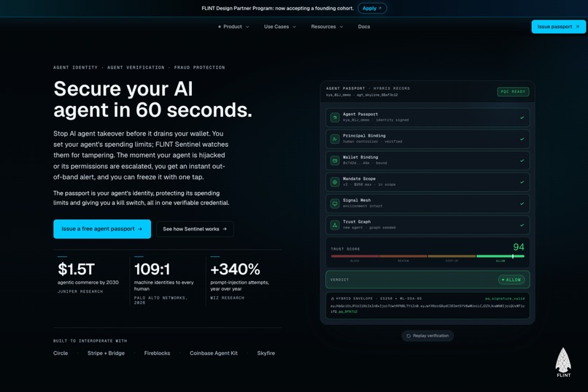Expand the Product menu chevron

click(x=247, y=26)
